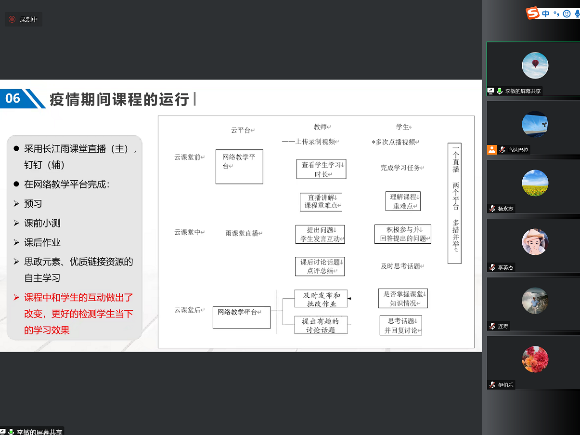Click the muted mic icon under the red flowers avatar
This screenshot has height=435, width=580.
492,385
